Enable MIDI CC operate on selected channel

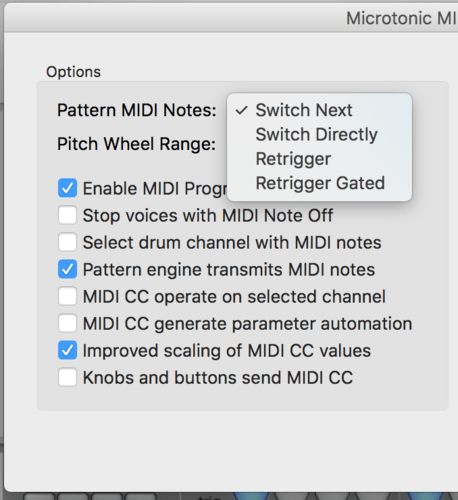(x=67, y=296)
